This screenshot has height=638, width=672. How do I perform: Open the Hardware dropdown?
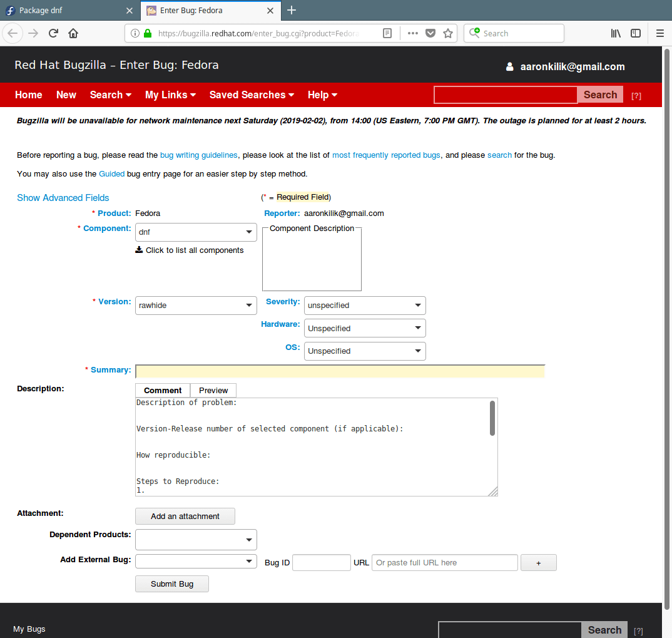(x=365, y=328)
